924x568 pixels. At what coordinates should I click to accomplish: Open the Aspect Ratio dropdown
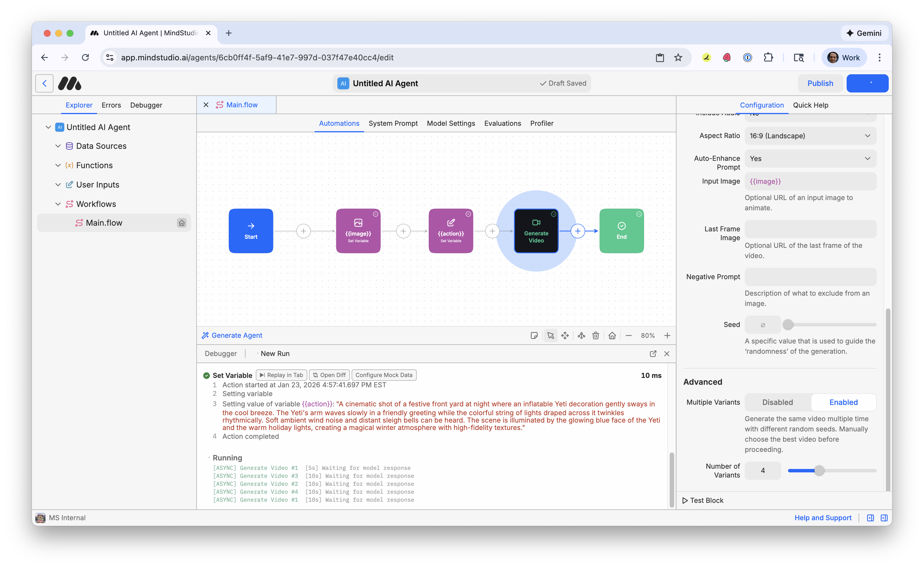[x=810, y=136]
